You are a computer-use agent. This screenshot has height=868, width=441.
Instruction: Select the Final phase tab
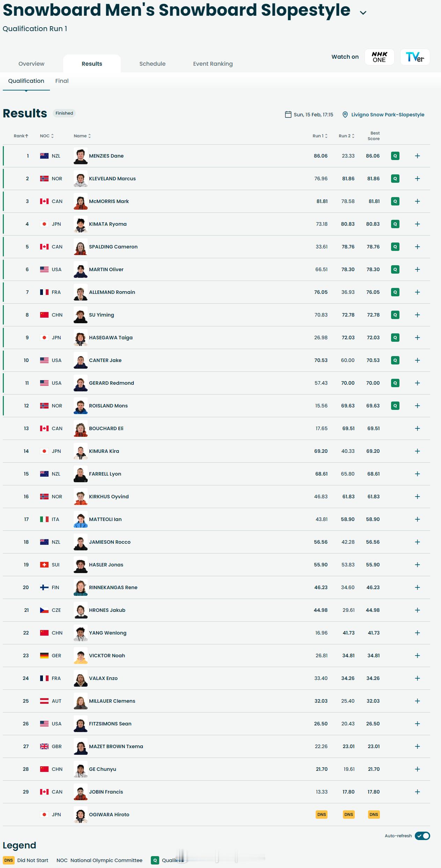point(62,81)
